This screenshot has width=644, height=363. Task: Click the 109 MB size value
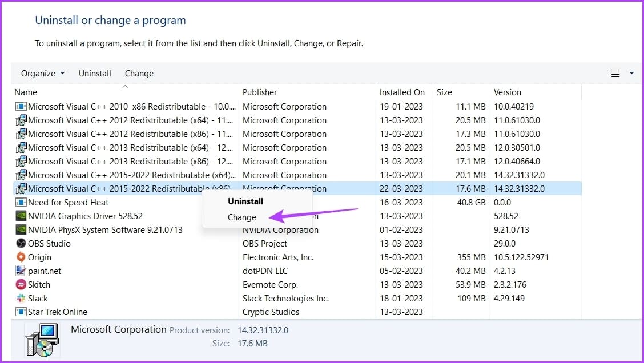click(472, 298)
